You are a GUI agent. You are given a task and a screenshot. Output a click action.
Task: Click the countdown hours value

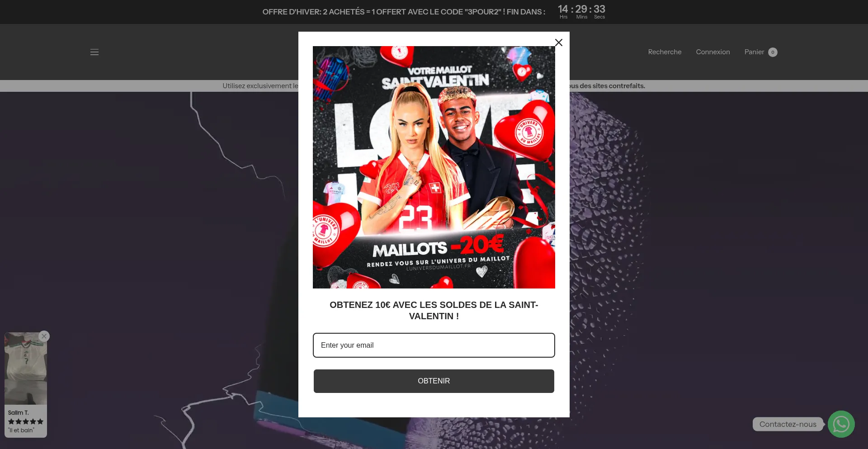pyautogui.click(x=563, y=9)
